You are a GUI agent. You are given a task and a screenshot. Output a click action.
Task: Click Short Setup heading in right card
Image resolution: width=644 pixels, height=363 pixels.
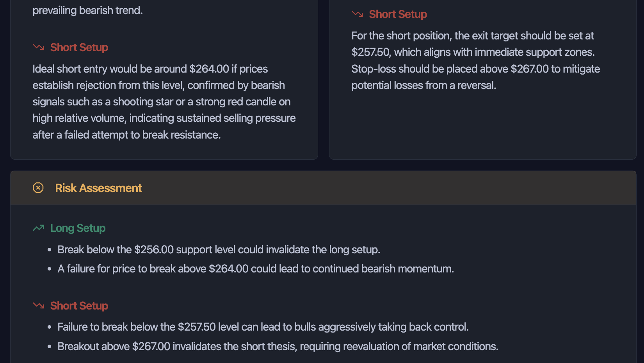point(398,14)
